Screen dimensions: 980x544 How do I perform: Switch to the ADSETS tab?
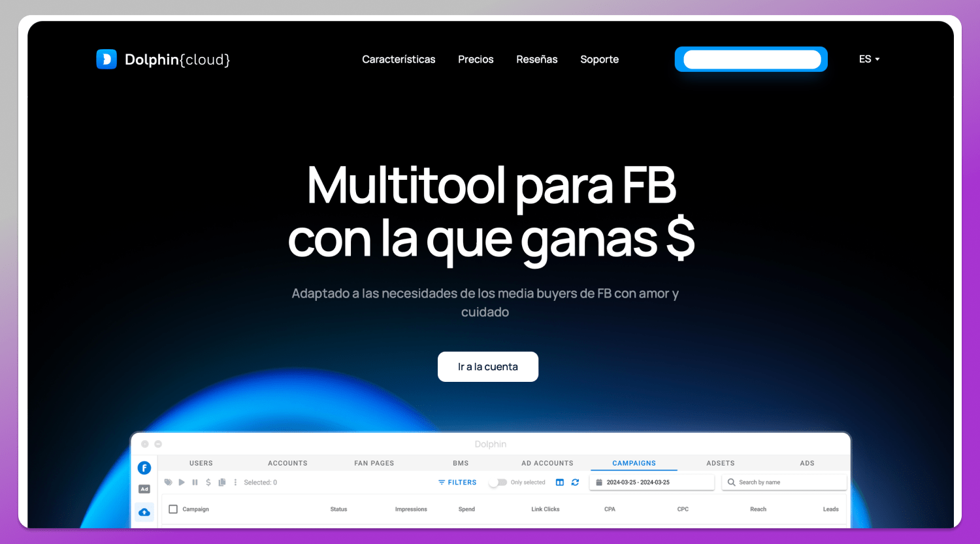point(721,463)
